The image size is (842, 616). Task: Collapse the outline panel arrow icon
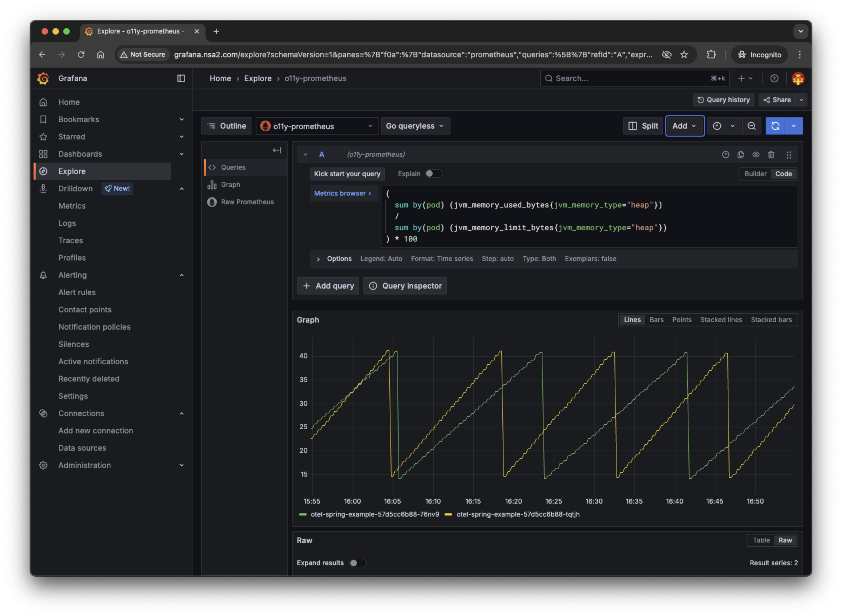click(277, 150)
